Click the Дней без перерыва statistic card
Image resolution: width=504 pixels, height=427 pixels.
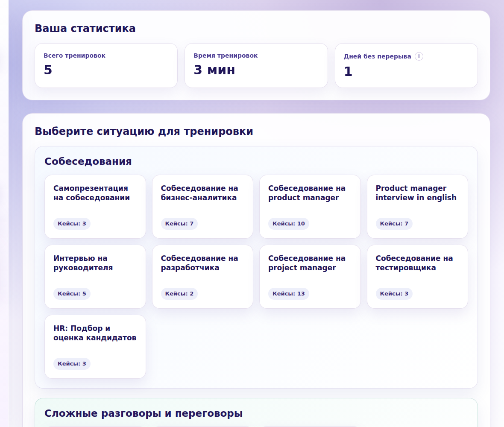[x=406, y=65]
